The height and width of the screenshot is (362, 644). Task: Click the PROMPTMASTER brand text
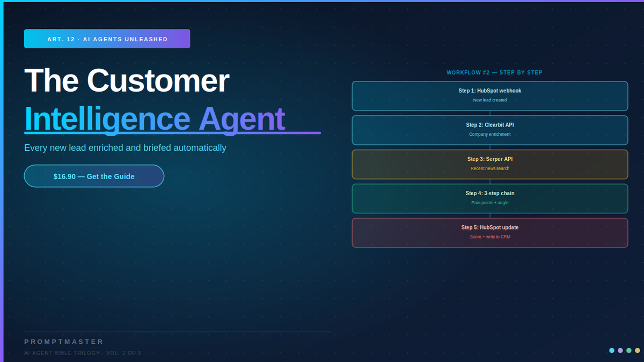pos(64,342)
